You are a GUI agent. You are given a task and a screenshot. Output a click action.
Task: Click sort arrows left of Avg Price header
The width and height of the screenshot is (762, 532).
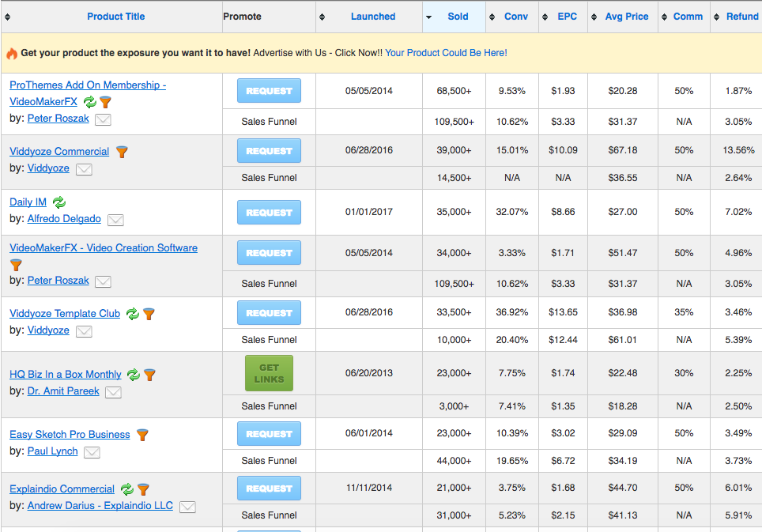(x=594, y=17)
